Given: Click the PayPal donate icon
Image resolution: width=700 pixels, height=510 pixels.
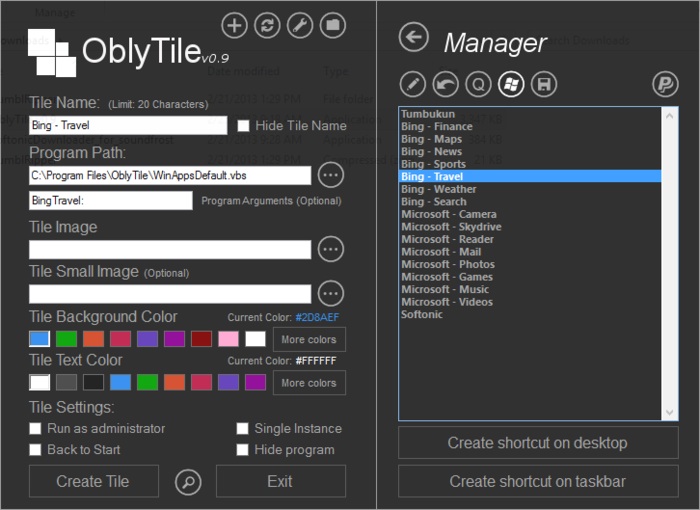Looking at the screenshot, I should [665, 85].
